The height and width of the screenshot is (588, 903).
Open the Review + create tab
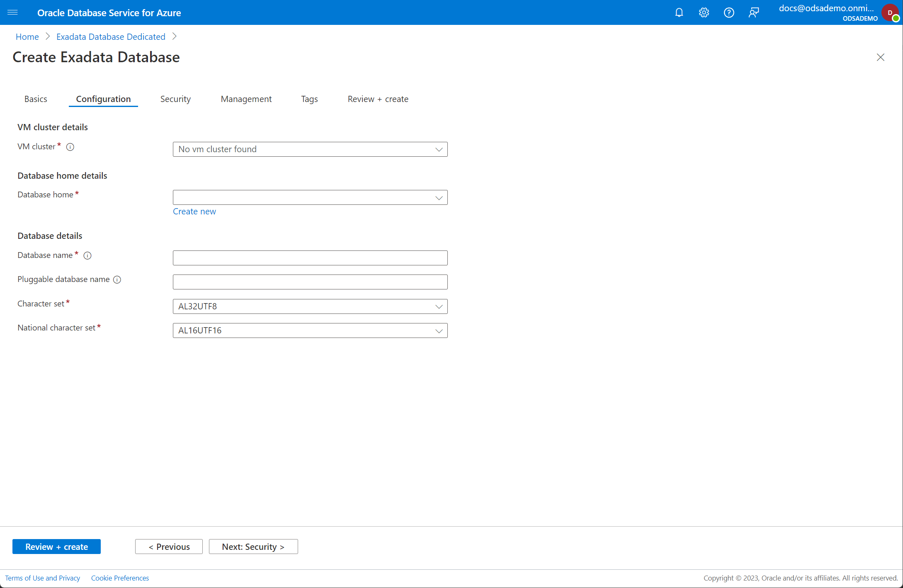(378, 99)
